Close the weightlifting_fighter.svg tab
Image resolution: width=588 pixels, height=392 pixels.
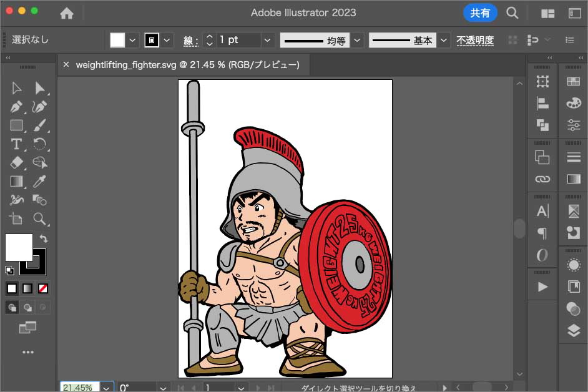point(66,64)
